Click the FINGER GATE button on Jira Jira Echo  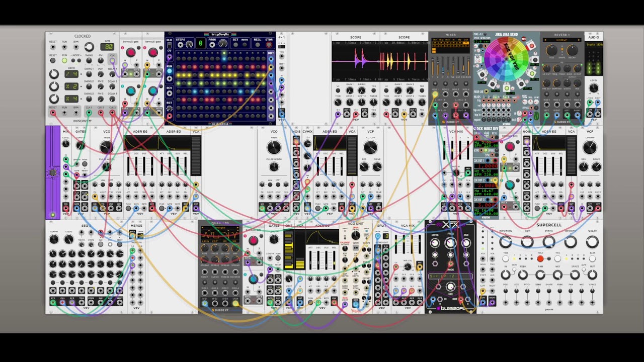[487, 92]
